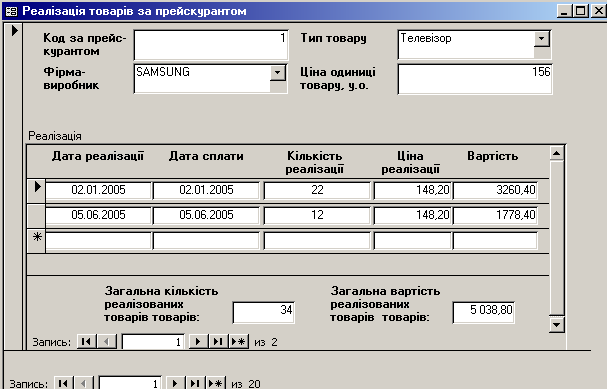
Task: Select record selector for 05.06.2005 row
Action: (x=36, y=216)
